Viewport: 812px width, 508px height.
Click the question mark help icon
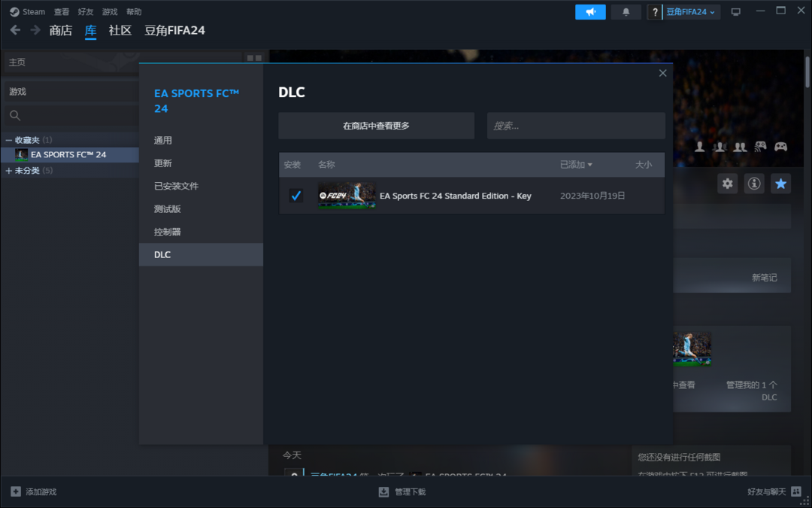coord(655,12)
